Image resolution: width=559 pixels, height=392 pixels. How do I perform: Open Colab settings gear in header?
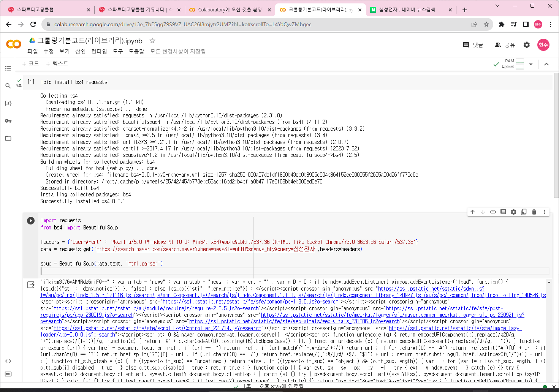tap(527, 45)
